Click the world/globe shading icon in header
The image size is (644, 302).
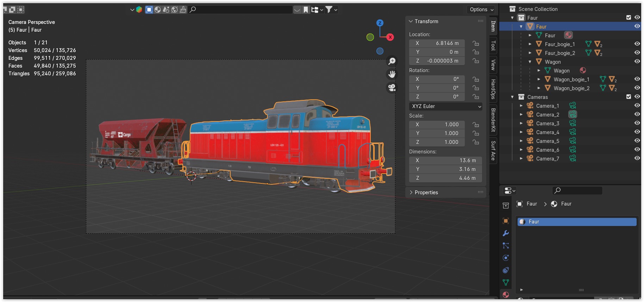click(174, 10)
